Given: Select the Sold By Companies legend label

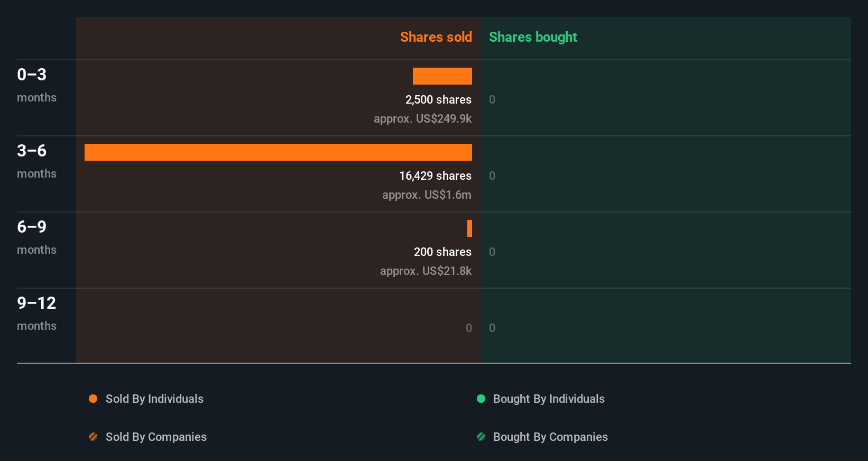Looking at the screenshot, I should tap(156, 437).
